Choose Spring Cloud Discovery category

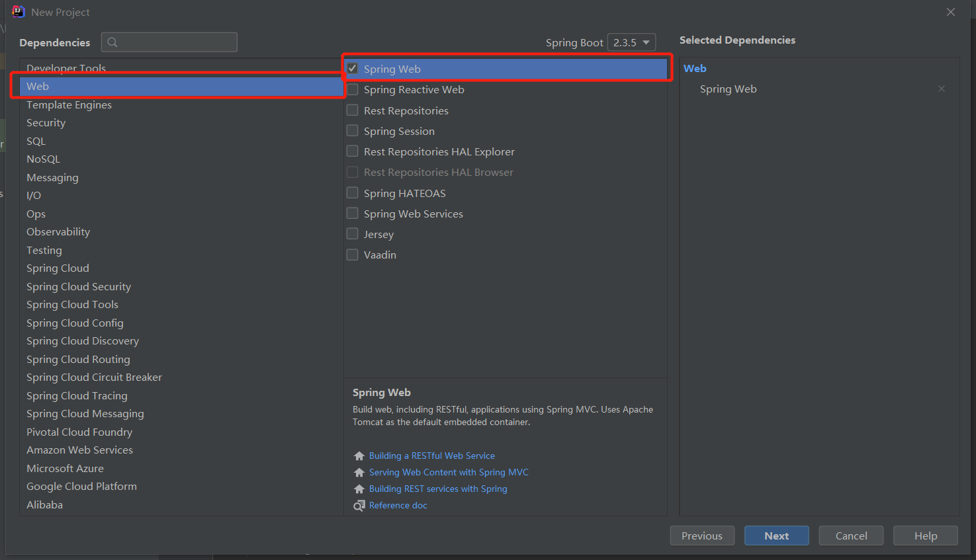click(x=181, y=341)
